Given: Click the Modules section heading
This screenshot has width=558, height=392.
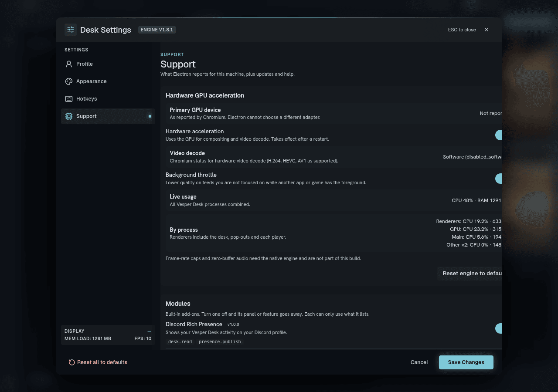Looking at the screenshot, I should click(178, 304).
